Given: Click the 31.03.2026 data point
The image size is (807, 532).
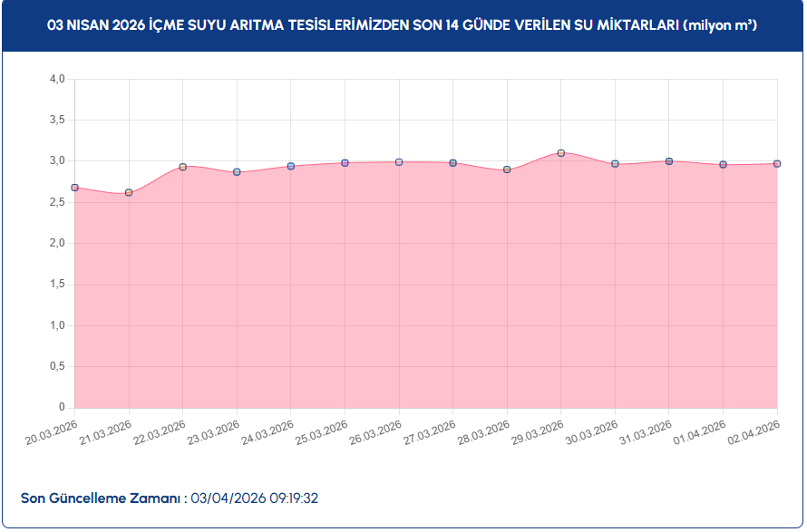Looking at the screenshot, I should pyautogui.click(x=669, y=161).
